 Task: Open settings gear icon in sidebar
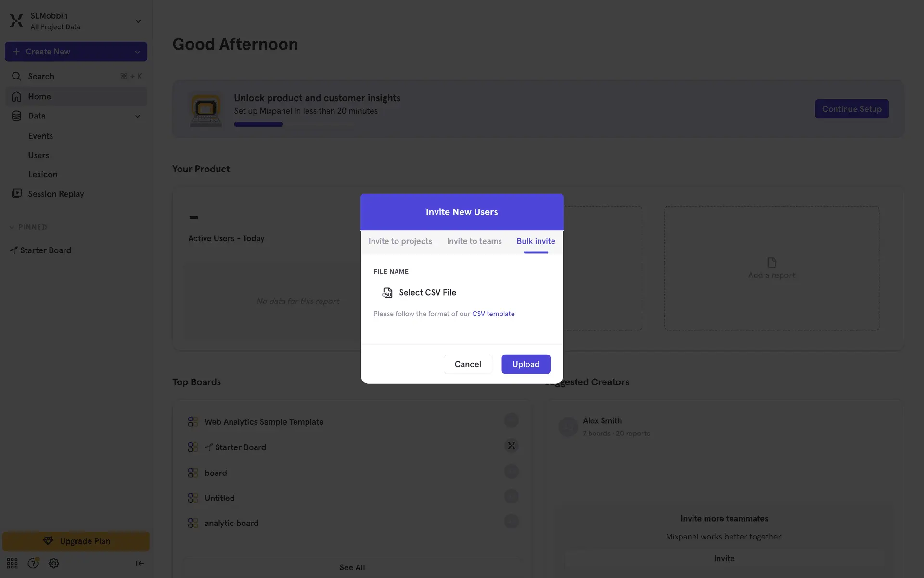coord(54,563)
